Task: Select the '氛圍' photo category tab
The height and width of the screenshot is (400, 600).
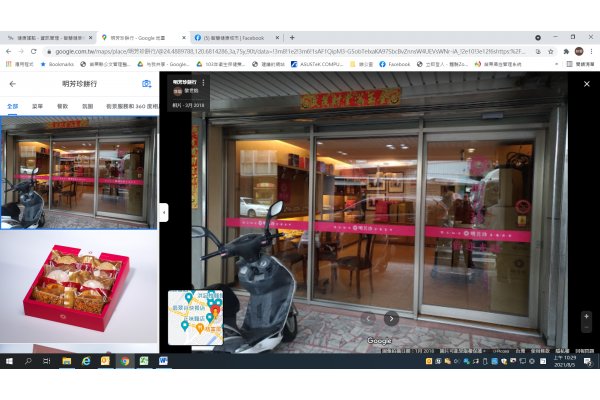Action: 88,106
